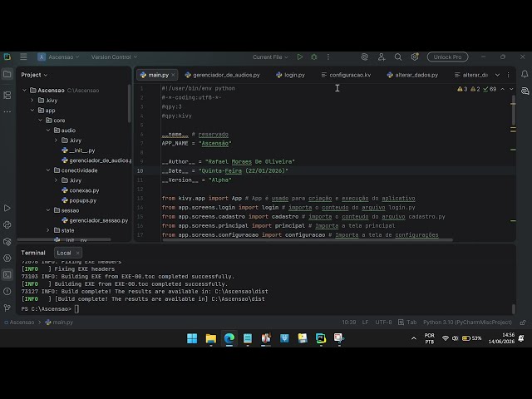Open UTF-8 encoding selector

click(383, 323)
